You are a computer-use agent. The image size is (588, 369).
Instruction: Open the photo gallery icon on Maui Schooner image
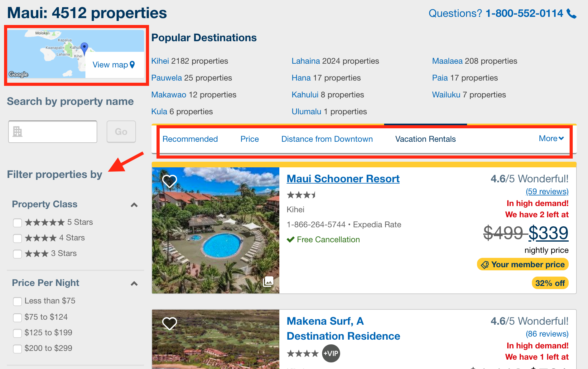269,282
